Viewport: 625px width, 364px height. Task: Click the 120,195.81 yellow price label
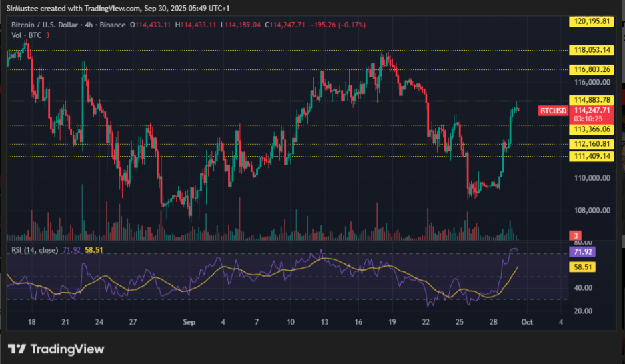(590, 21)
